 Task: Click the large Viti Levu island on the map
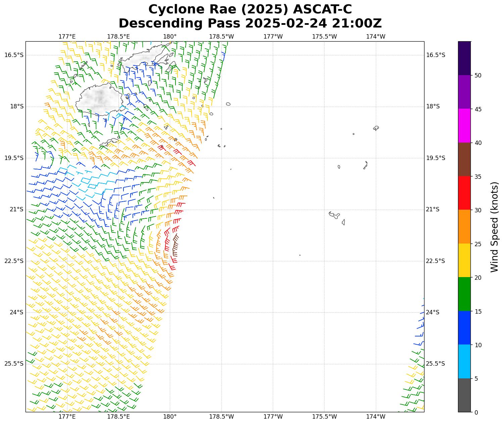click(x=100, y=99)
